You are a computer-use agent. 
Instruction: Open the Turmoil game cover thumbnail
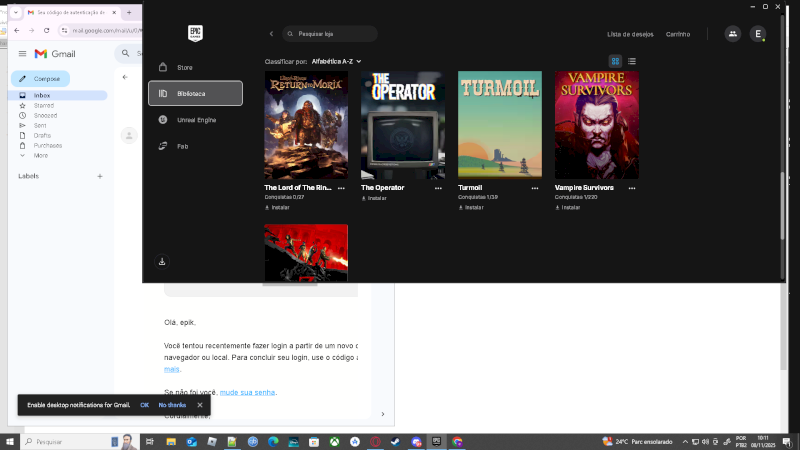tap(499, 125)
